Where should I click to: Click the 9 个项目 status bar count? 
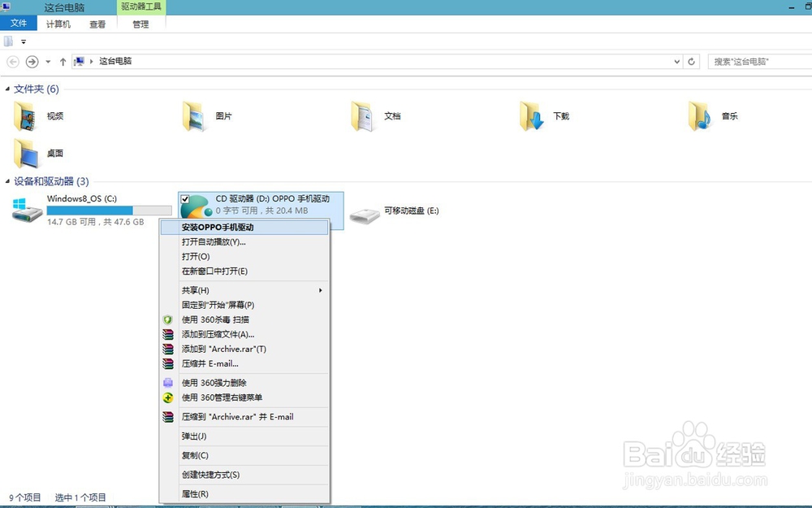point(25,497)
